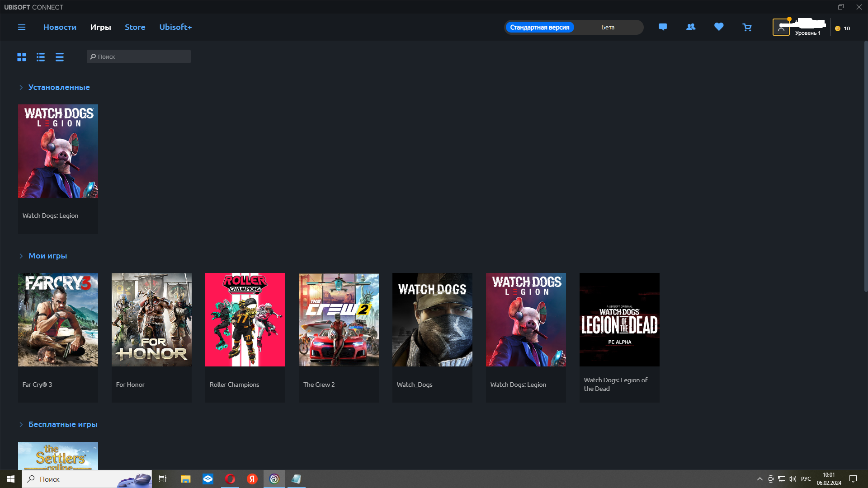
Task: Open the chat messages icon
Action: (663, 27)
